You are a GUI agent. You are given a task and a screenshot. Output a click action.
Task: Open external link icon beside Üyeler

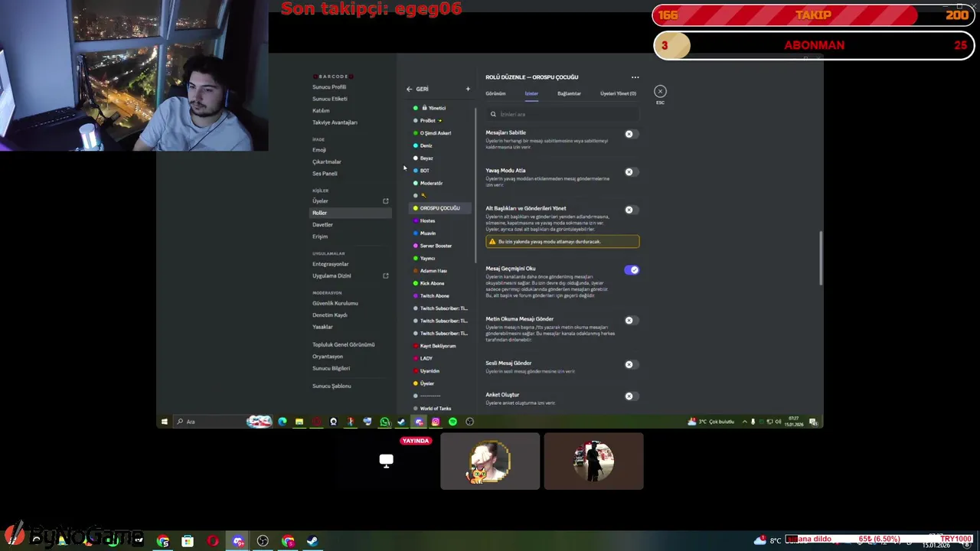tap(386, 201)
